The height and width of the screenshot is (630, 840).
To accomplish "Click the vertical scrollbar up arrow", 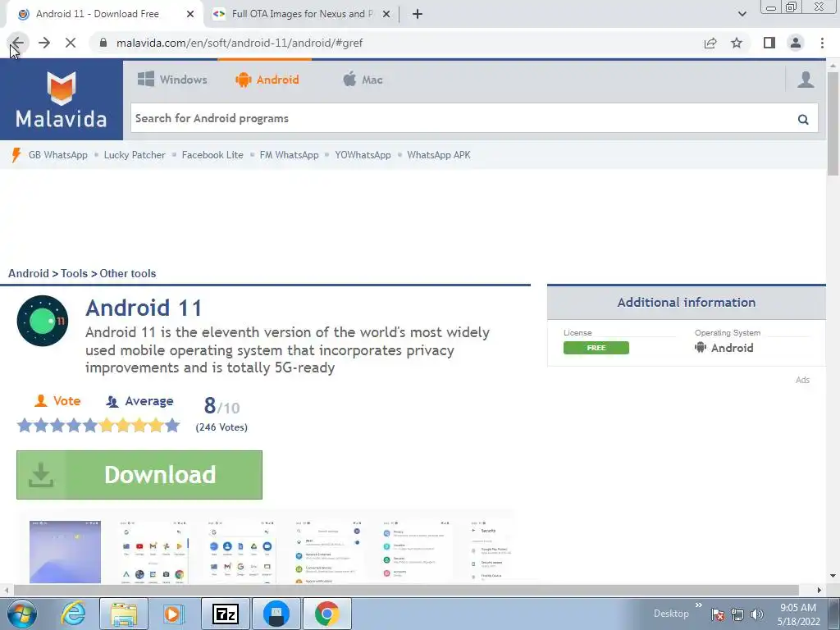I will tap(833, 65).
